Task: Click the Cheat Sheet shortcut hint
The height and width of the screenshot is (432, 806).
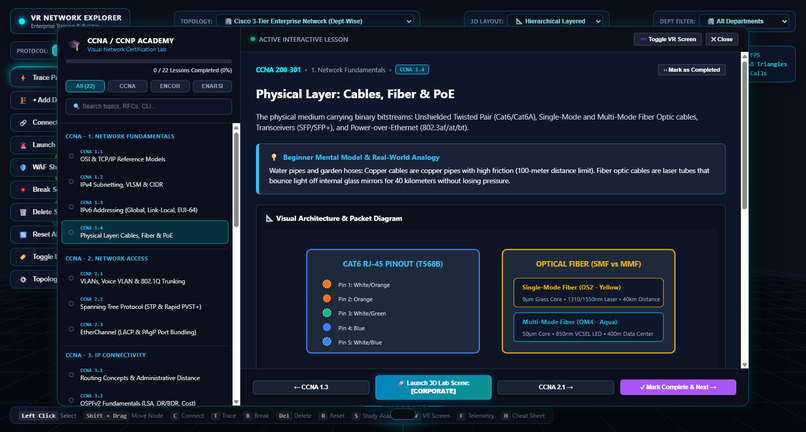Action: coord(522,416)
